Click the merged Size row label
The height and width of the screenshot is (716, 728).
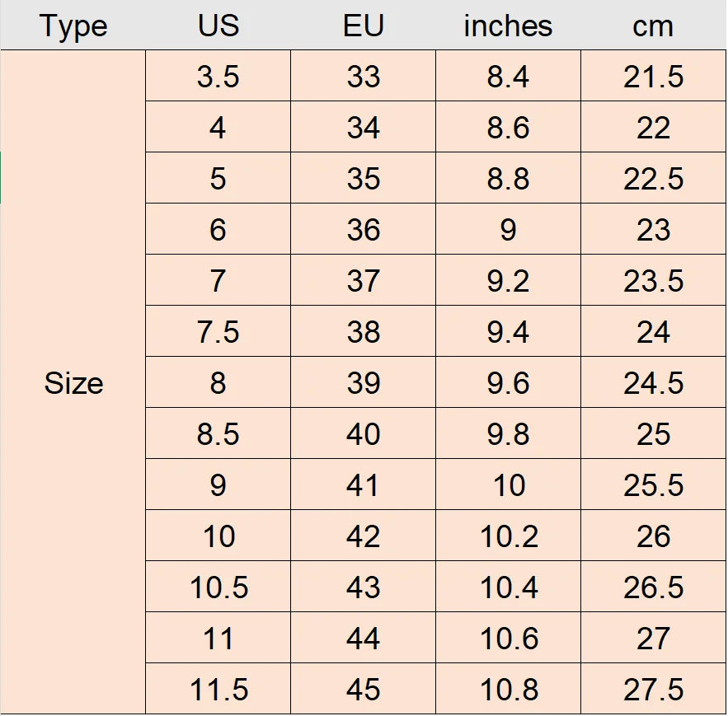point(73,383)
